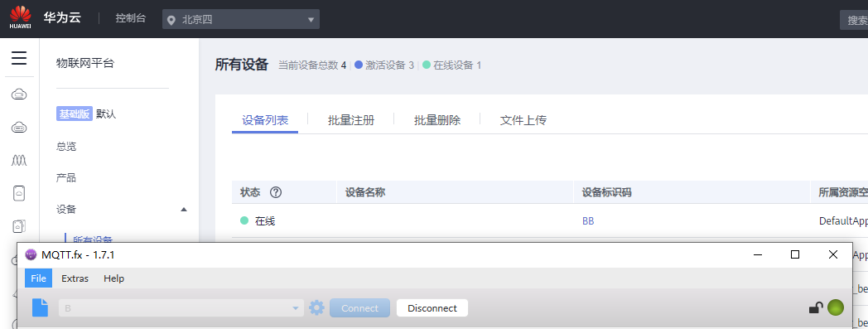The height and width of the screenshot is (329, 868).
Task: Click the 设备标识码 column header
Action: [607, 192]
